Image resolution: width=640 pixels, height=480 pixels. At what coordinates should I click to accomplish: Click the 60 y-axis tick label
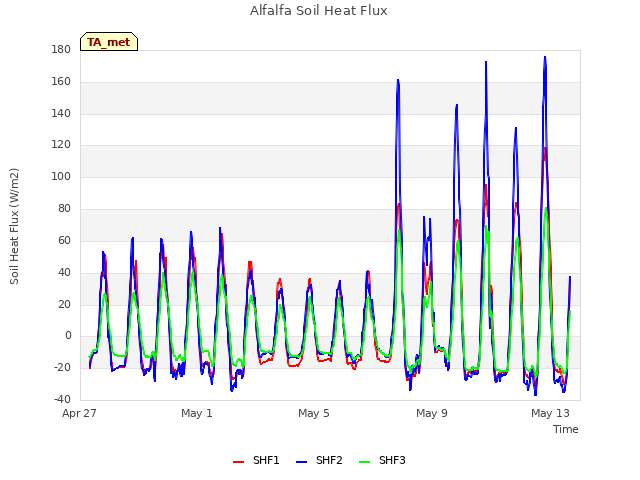tap(64, 240)
